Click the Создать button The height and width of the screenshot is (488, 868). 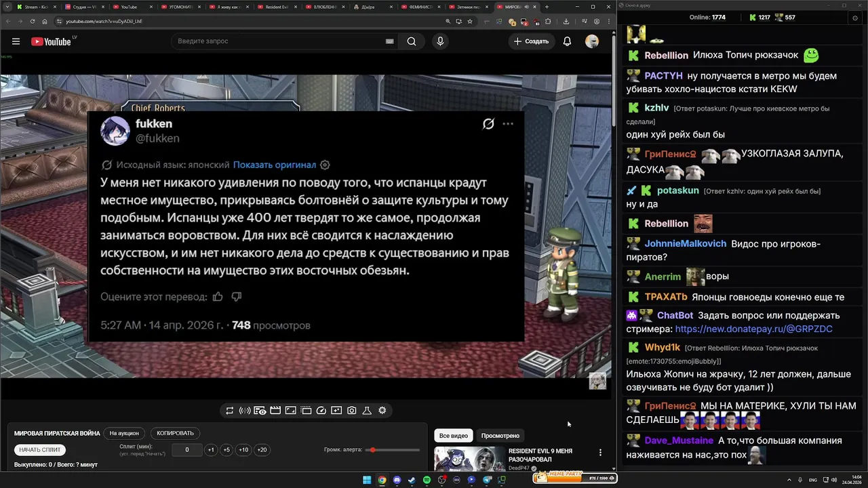pyautogui.click(x=531, y=41)
